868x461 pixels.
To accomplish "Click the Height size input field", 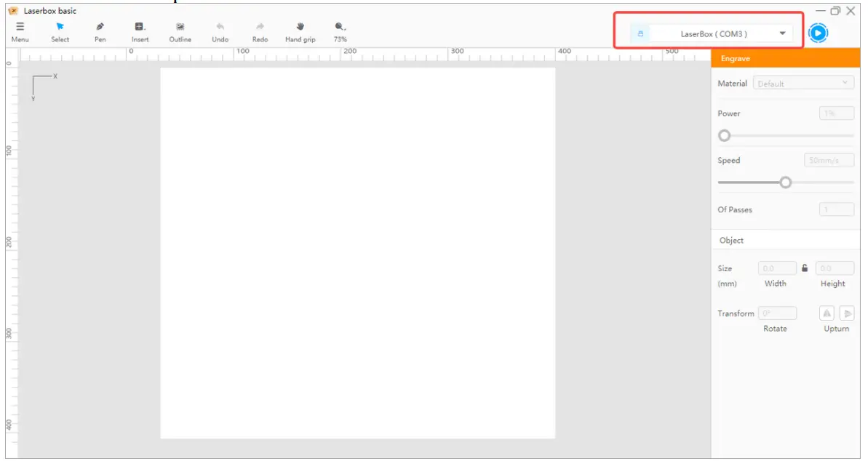I will point(835,268).
